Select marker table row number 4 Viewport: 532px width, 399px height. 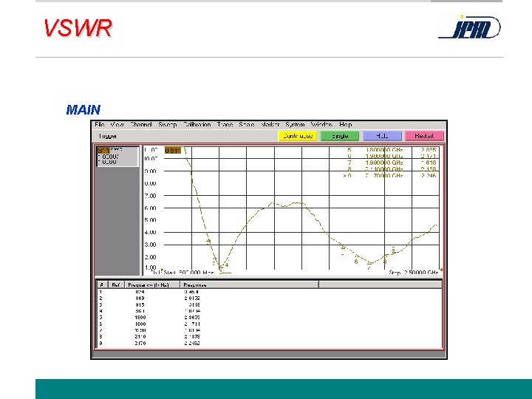270,311
